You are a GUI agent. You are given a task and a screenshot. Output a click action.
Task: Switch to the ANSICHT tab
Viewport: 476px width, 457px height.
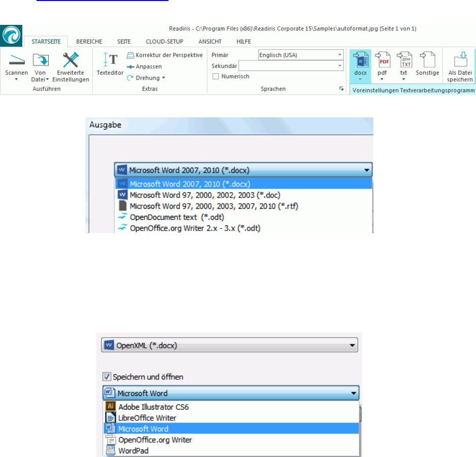[210, 42]
